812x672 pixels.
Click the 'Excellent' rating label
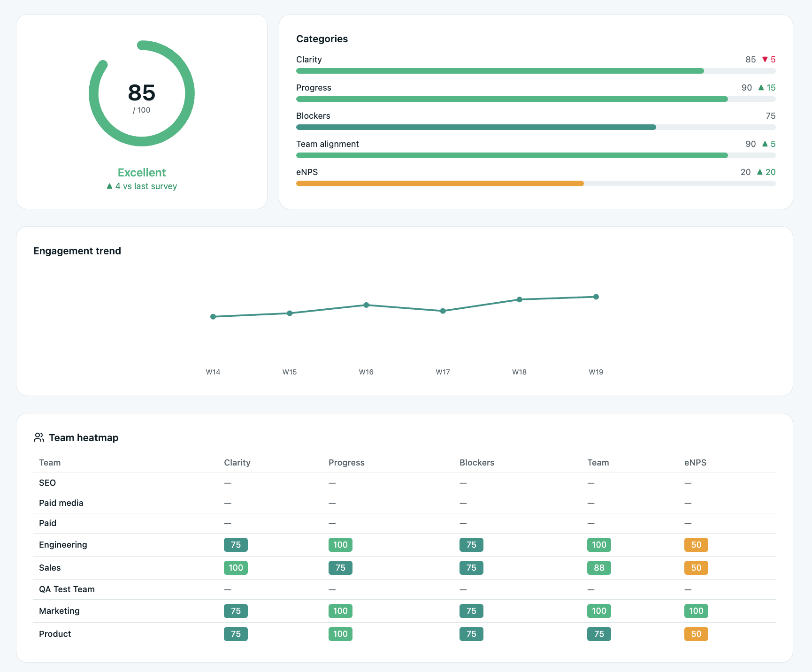point(142,172)
